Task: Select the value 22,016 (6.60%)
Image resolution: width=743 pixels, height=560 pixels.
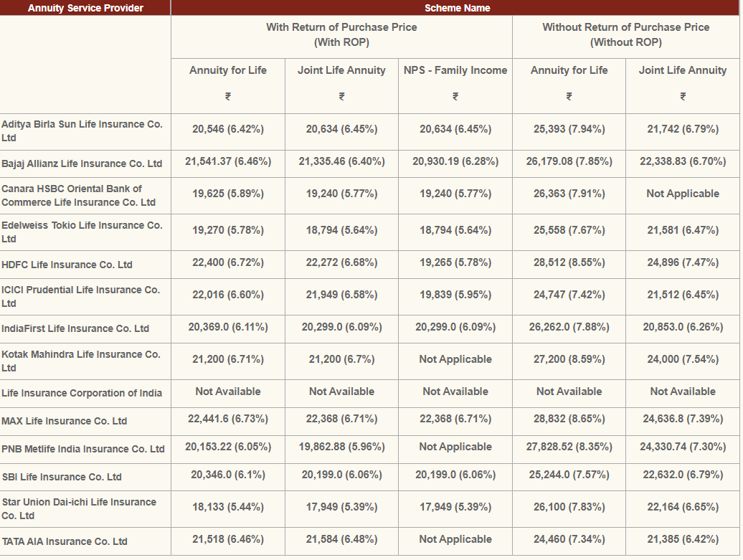Action: pos(228,294)
